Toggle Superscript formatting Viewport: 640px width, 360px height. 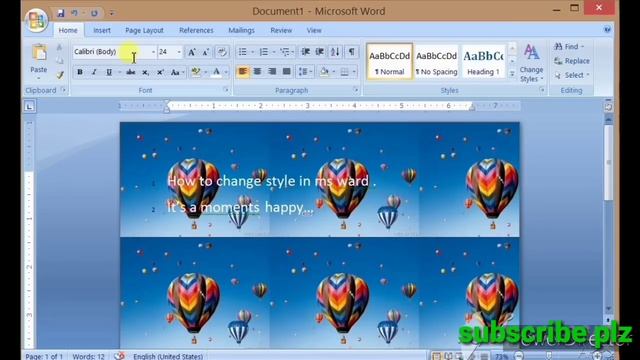pos(160,72)
